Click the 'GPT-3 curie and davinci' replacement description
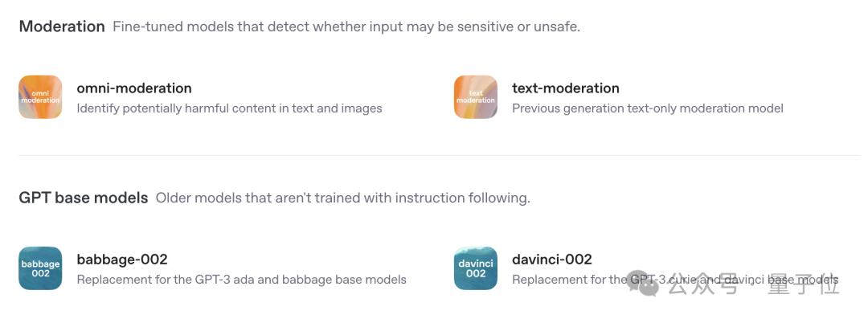Screen dimensions: 868x319 click(675, 280)
